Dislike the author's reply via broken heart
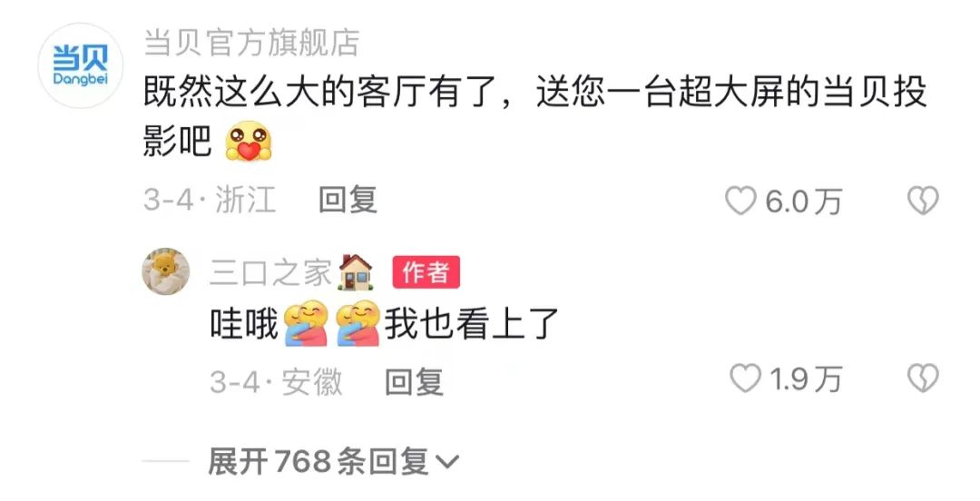 tap(923, 379)
